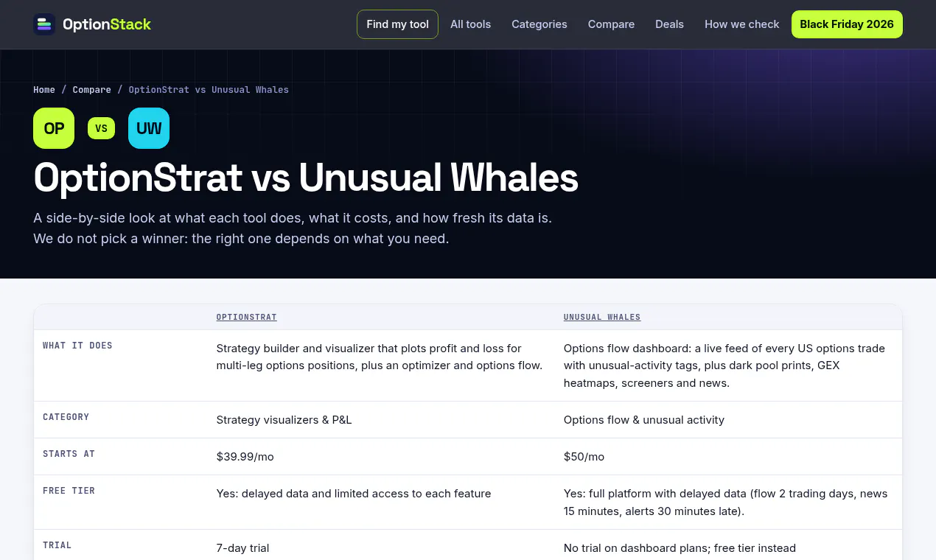Click the OptionStack logo icon
The width and height of the screenshot is (936, 560).
pyautogui.click(x=44, y=24)
